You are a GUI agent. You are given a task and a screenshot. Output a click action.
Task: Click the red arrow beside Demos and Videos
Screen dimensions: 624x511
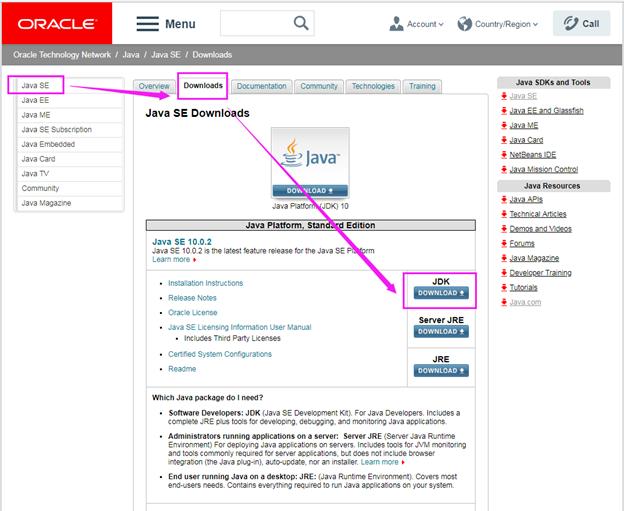[504, 229]
